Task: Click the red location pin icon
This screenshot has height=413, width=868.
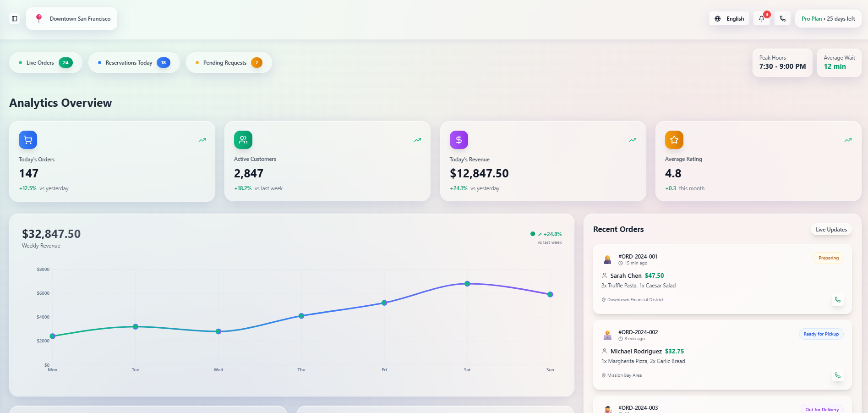Action: click(x=39, y=18)
